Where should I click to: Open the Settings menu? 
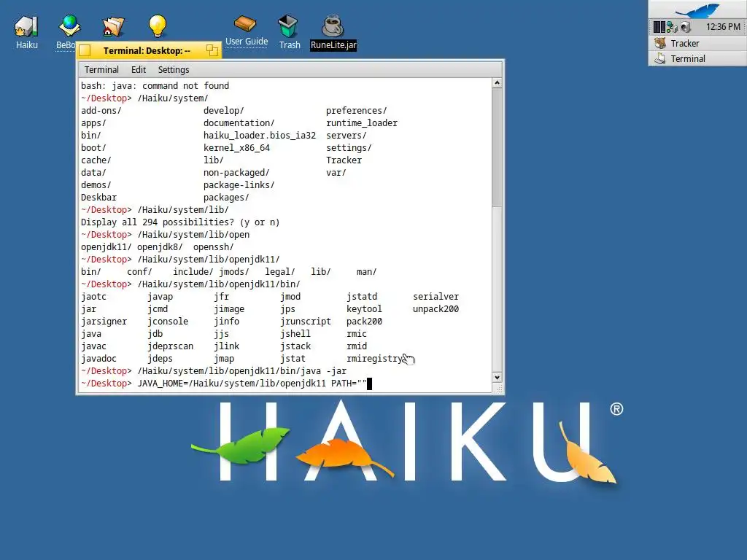point(174,69)
